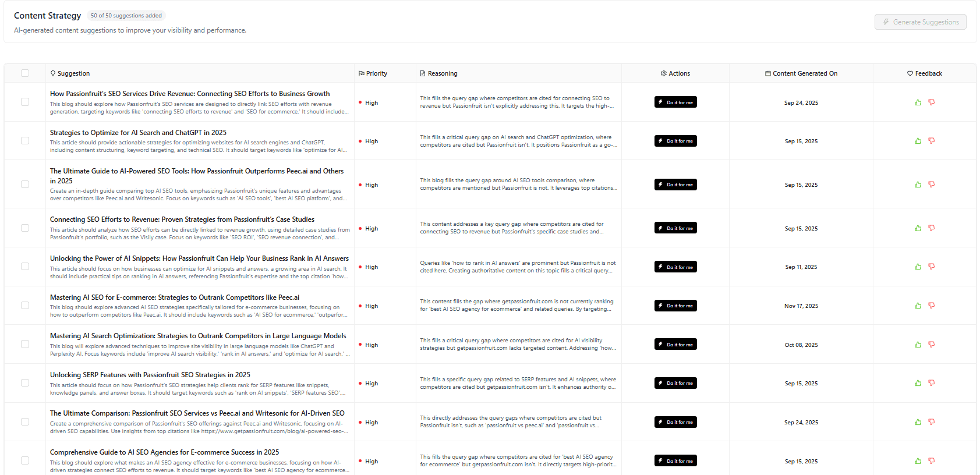Screen dimensions: 980x475
Task: Select 'Mastering AI SEO for E-commerce' row checkbox
Action: 25,306
